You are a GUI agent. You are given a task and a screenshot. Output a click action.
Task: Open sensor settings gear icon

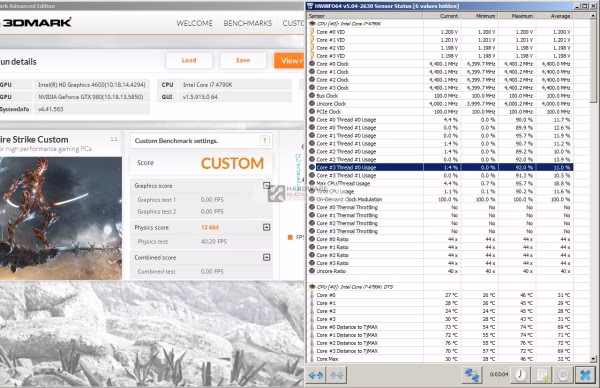pos(563,375)
